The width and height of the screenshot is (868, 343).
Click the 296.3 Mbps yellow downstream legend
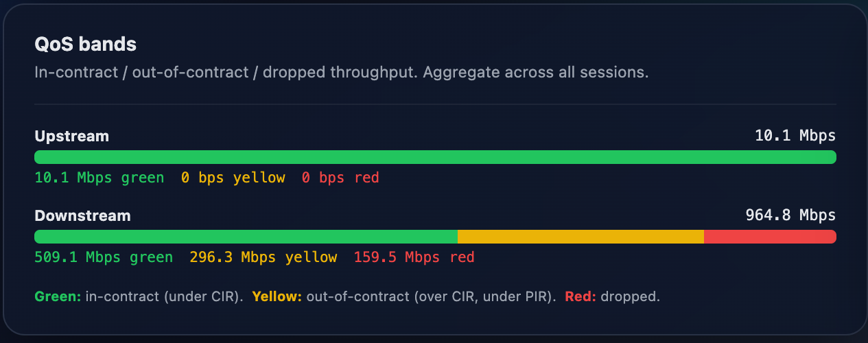click(x=263, y=257)
